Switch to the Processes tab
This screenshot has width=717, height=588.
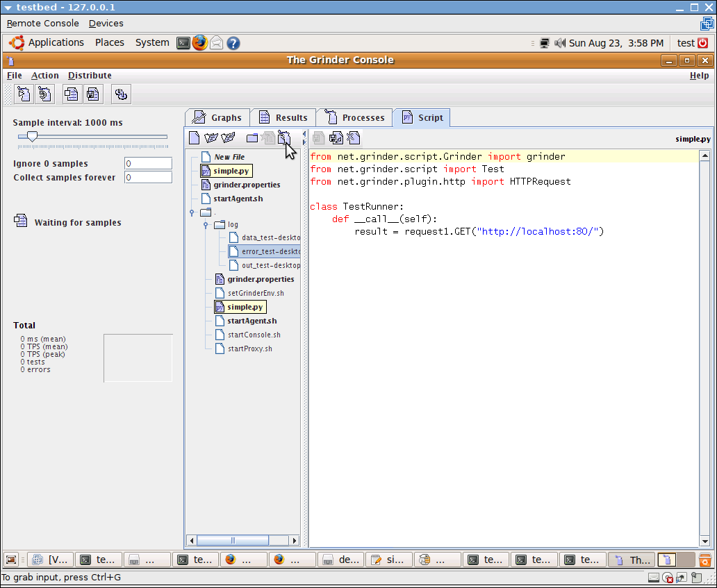355,117
